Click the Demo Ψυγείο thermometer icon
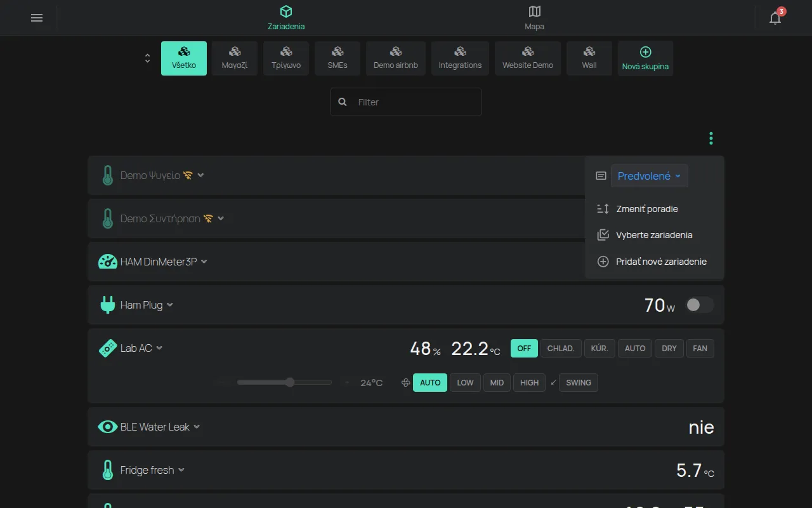Image resolution: width=812 pixels, height=508 pixels. [x=108, y=175]
